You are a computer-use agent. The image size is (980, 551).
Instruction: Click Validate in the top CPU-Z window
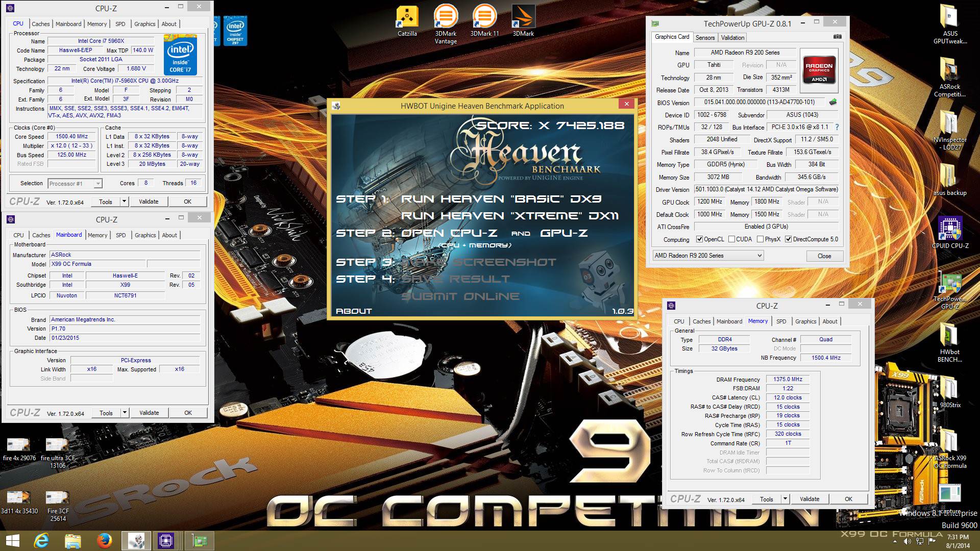149,202
